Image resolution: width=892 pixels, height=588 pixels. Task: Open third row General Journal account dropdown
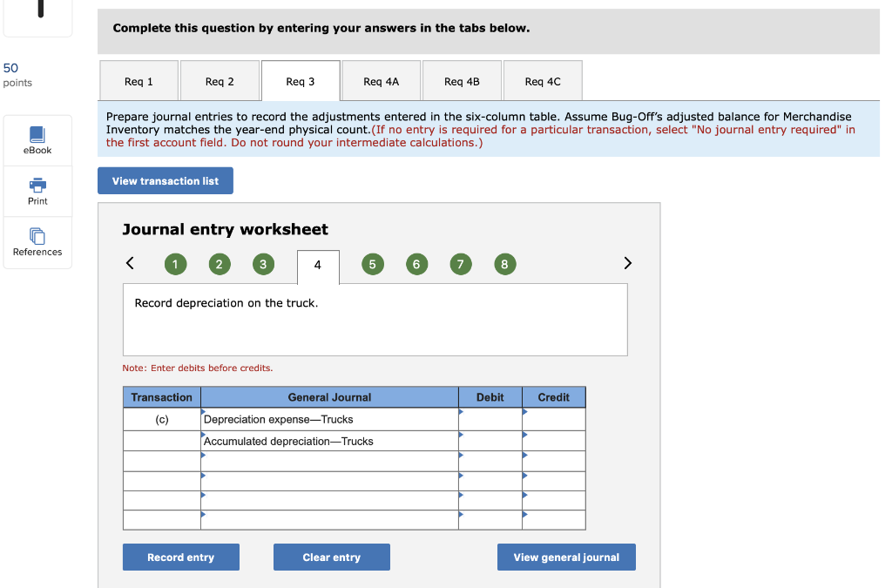pyautogui.click(x=329, y=462)
